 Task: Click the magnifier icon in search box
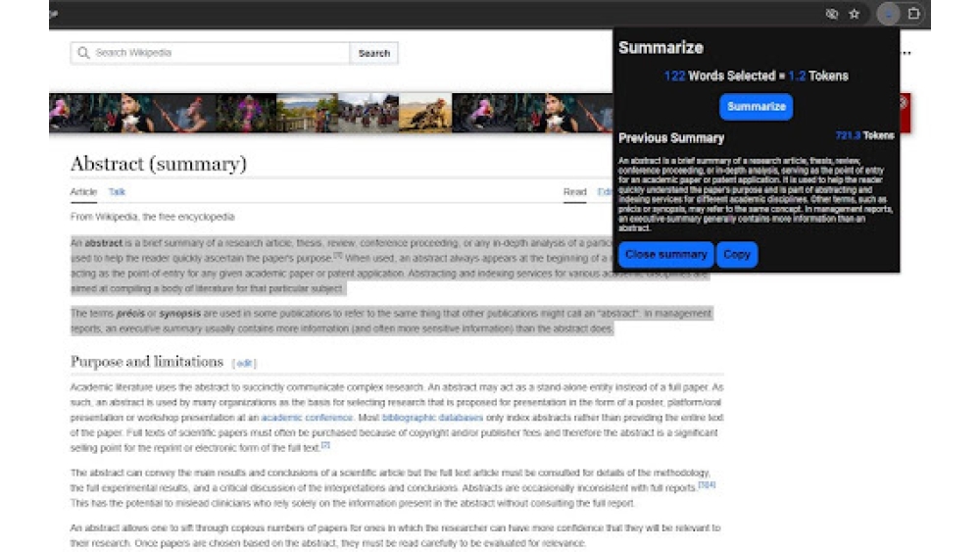click(x=83, y=53)
